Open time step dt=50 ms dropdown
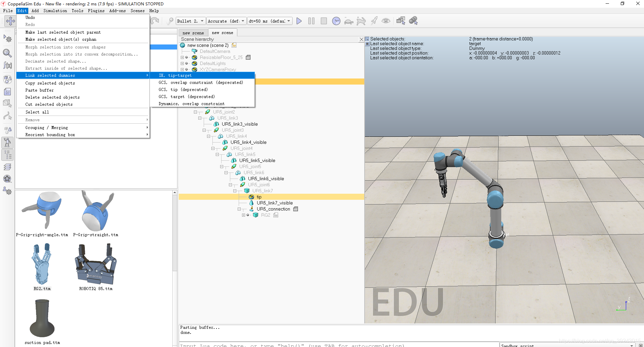 (x=270, y=21)
